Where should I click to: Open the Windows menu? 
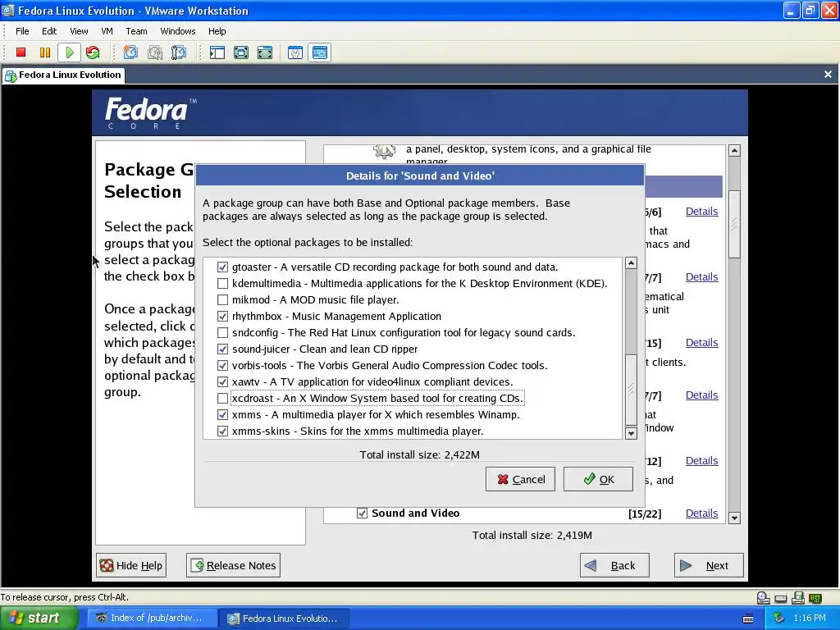178,31
